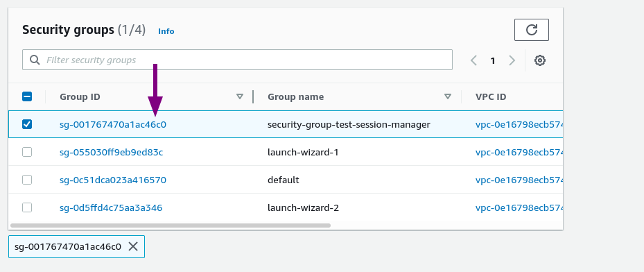The width and height of the screenshot is (644, 272).
Task: Check the default group row checkbox
Action: tap(27, 180)
